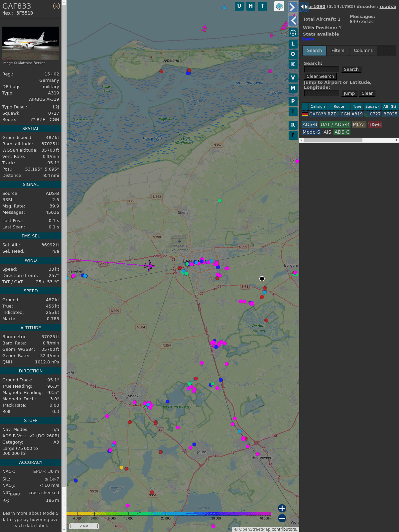Close the GAF833 aircraft info panel
The width and height of the screenshot is (399, 532).
(57, 6)
